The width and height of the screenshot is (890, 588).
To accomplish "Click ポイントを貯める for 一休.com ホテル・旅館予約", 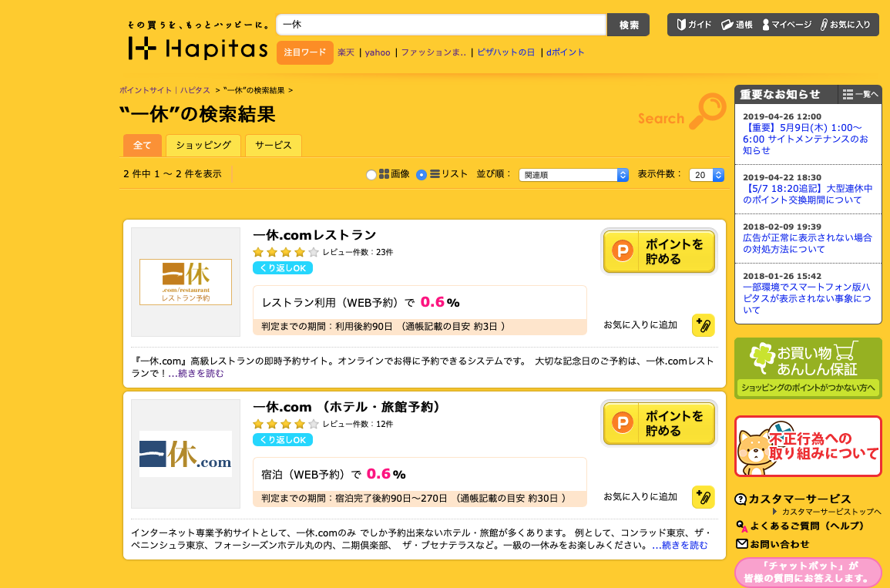I will (659, 423).
